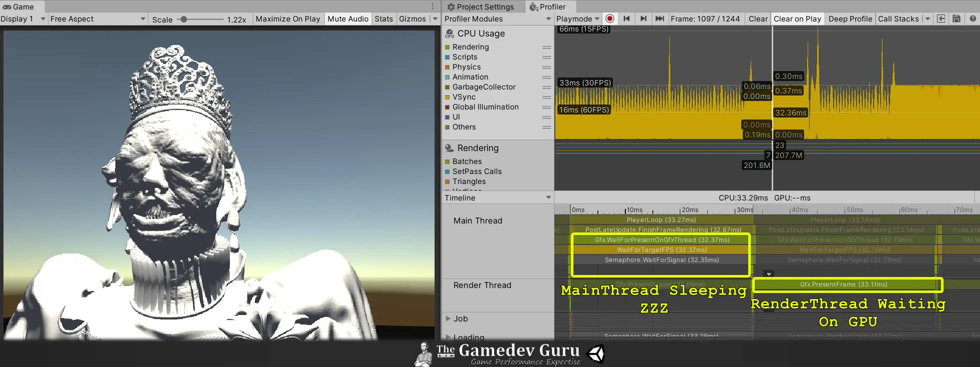Go to next frame in Profiler
The image size is (980, 367).
pyautogui.click(x=643, y=18)
